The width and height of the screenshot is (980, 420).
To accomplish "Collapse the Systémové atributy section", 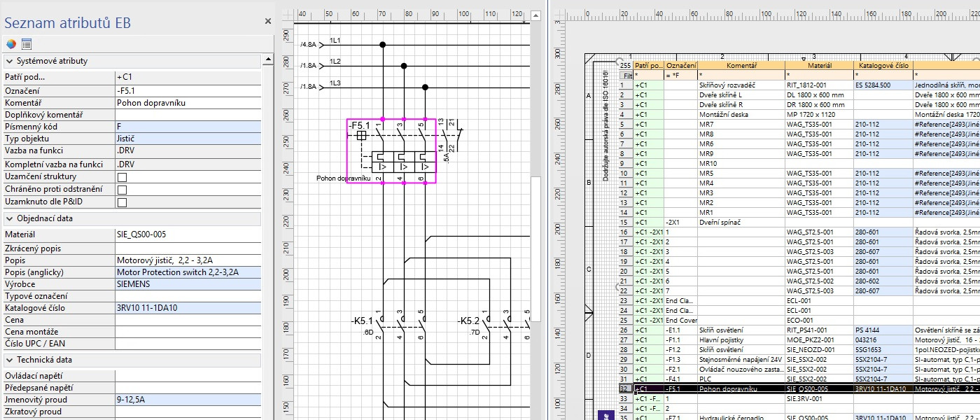I will (x=10, y=62).
